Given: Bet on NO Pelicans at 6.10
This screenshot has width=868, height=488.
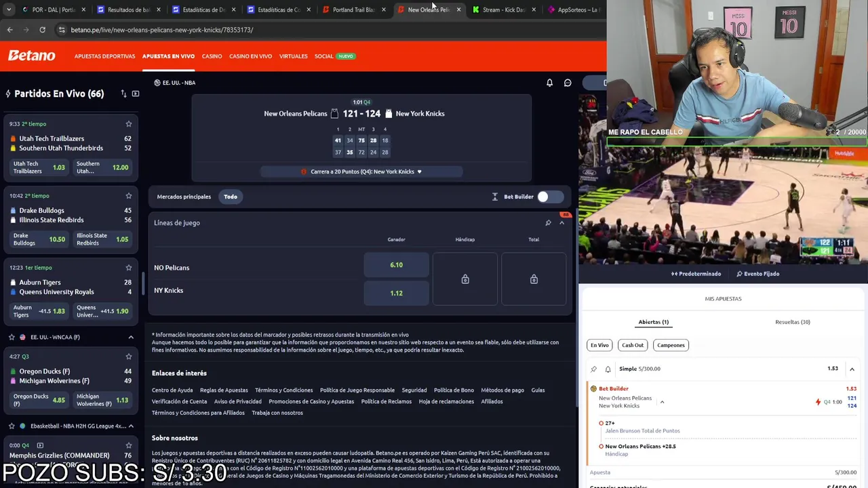Looking at the screenshot, I should (x=397, y=265).
